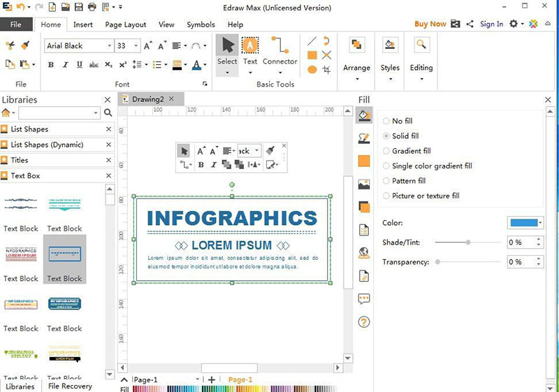Open the Connector tool dropdown arrow
Screen dimensions: 559x392
(x=280, y=73)
